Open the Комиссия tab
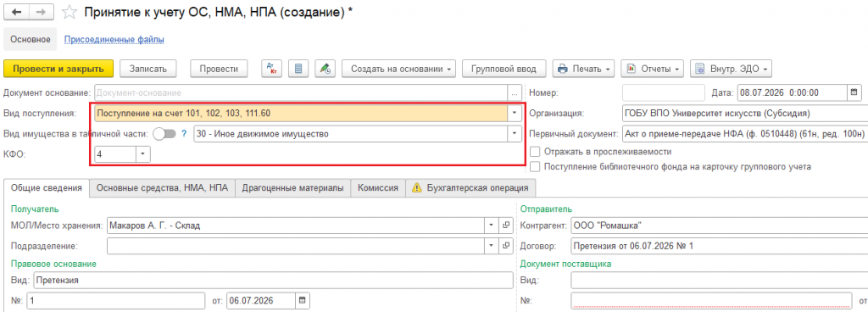Image resolution: width=868 pixels, height=312 pixels. pyautogui.click(x=378, y=187)
